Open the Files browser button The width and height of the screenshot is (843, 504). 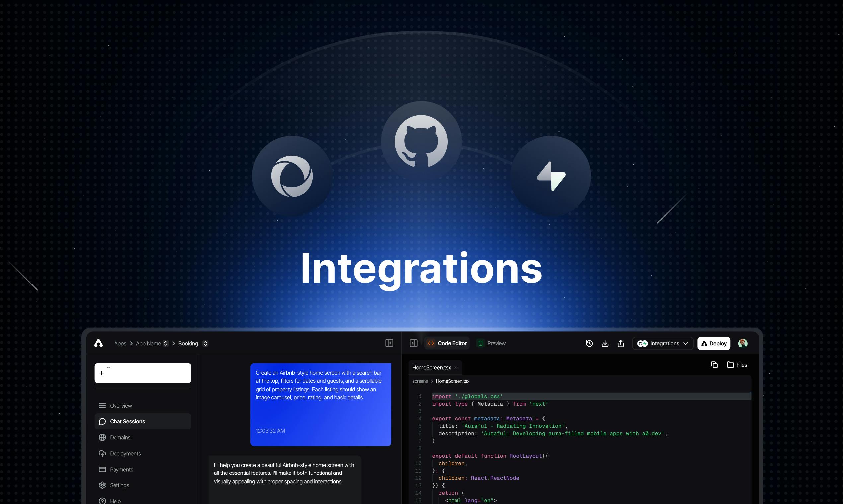pos(737,365)
